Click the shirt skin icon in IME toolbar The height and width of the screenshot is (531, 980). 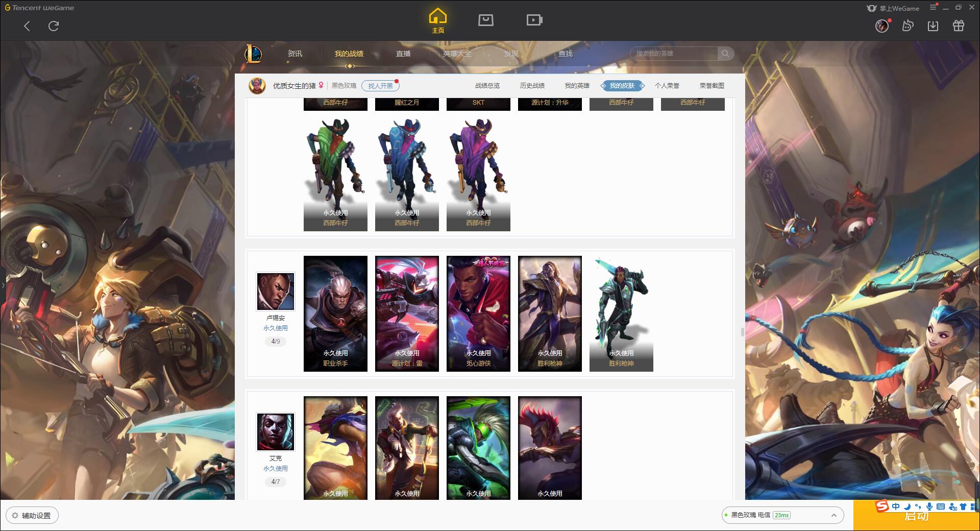click(963, 506)
